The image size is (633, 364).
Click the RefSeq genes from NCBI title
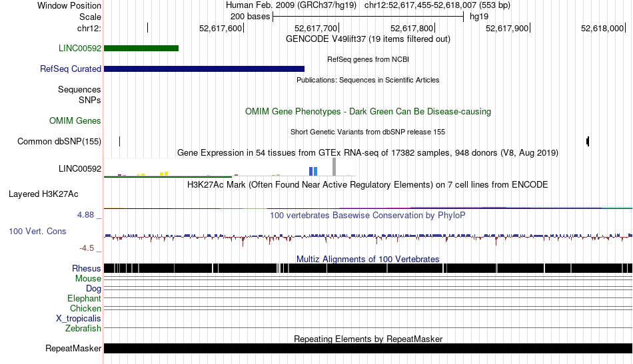pyautogui.click(x=368, y=60)
